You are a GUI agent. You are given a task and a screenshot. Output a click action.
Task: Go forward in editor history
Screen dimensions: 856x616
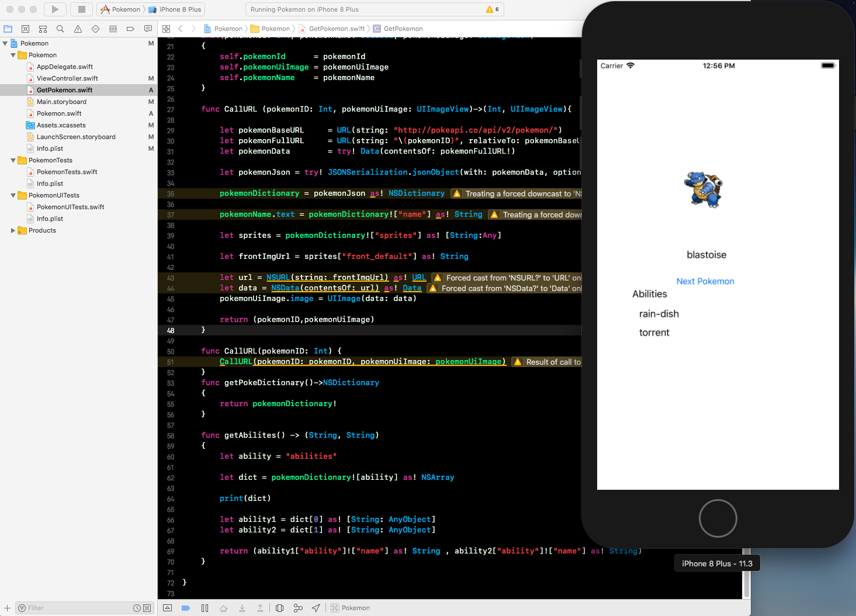coord(193,29)
